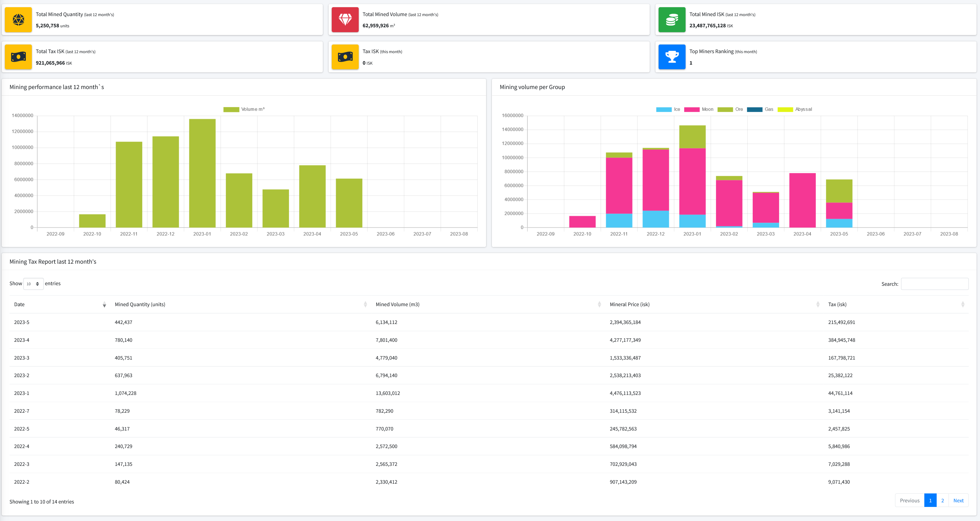Toggle Ice series legend swatch
Image resolution: width=980 pixels, height=521 pixels.
(664, 109)
